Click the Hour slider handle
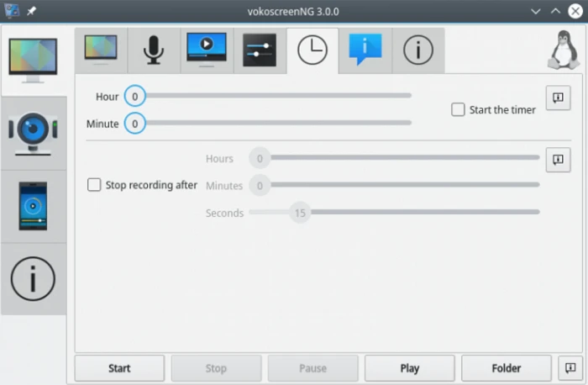The width and height of the screenshot is (588, 385). pos(134,96)
